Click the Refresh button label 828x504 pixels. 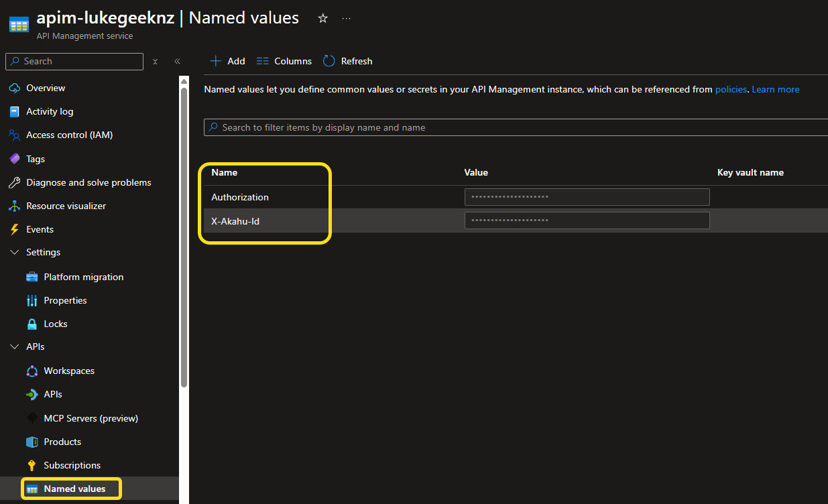coord(357,61)
